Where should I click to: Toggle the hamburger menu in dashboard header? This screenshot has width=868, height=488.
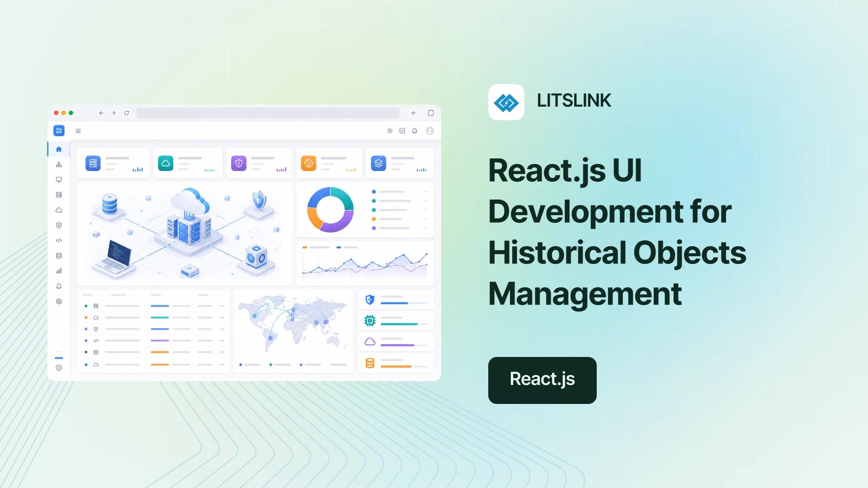[x=78, y=131]
